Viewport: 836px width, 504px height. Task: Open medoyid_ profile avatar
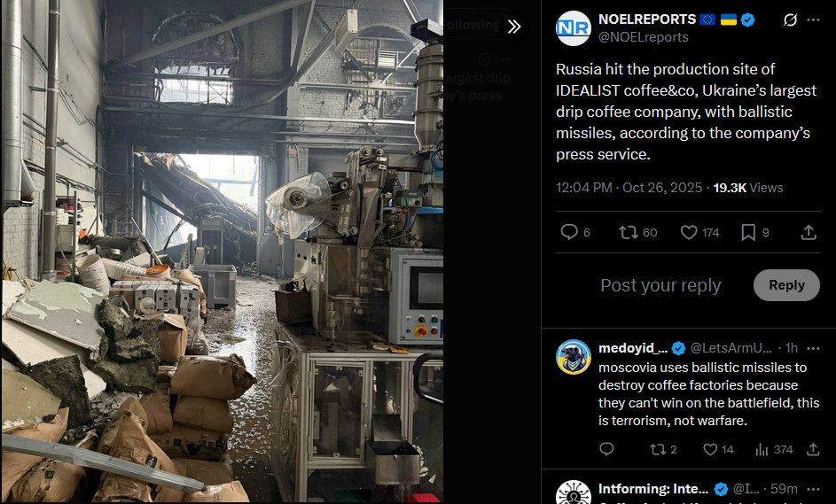click(x=574, y=357)
